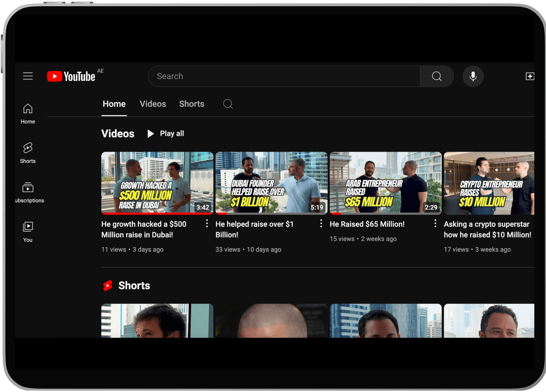Open 'He Raised $65 Million!' title link
The height and width of the screenshot is (392, 546).
click(x=367, y=224)
